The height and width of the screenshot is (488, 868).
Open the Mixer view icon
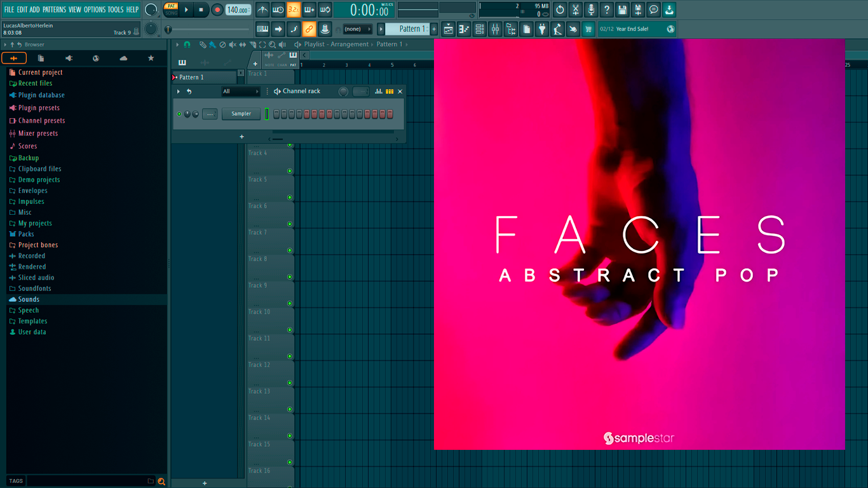click(x=495, y=29)
